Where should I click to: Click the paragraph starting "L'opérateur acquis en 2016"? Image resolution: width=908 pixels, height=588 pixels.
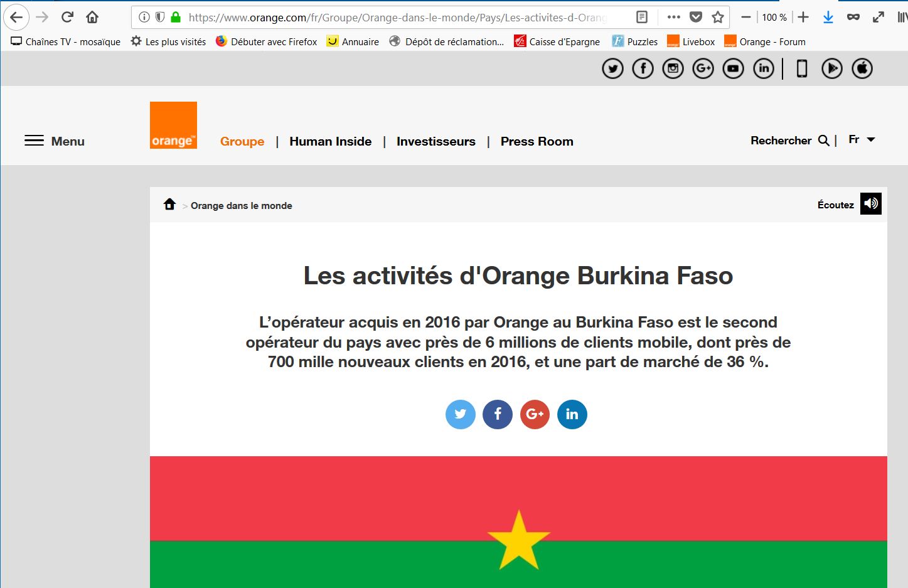518,342
